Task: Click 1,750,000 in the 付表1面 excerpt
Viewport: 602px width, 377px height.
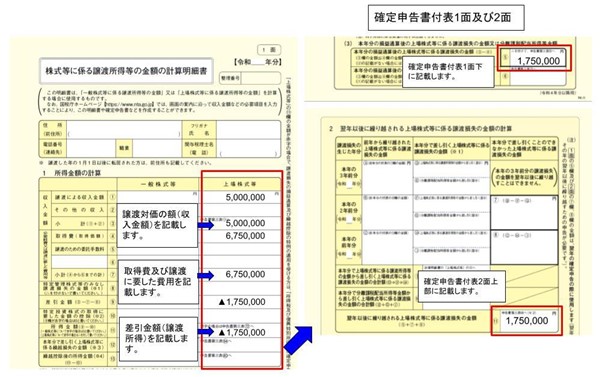Action: pos(538,61)
